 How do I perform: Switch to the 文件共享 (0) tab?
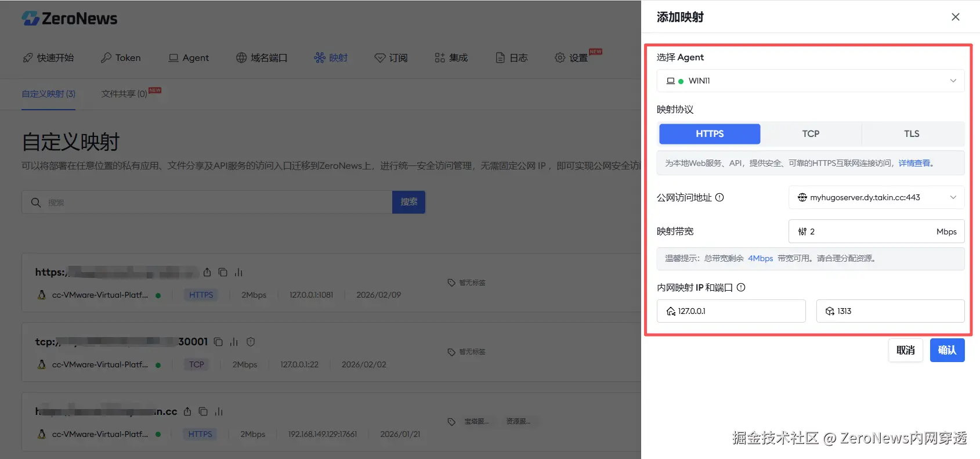124,93
